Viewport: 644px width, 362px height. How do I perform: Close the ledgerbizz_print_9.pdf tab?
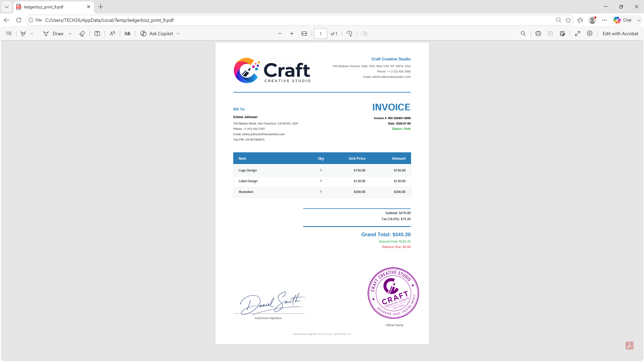point(89,7)
